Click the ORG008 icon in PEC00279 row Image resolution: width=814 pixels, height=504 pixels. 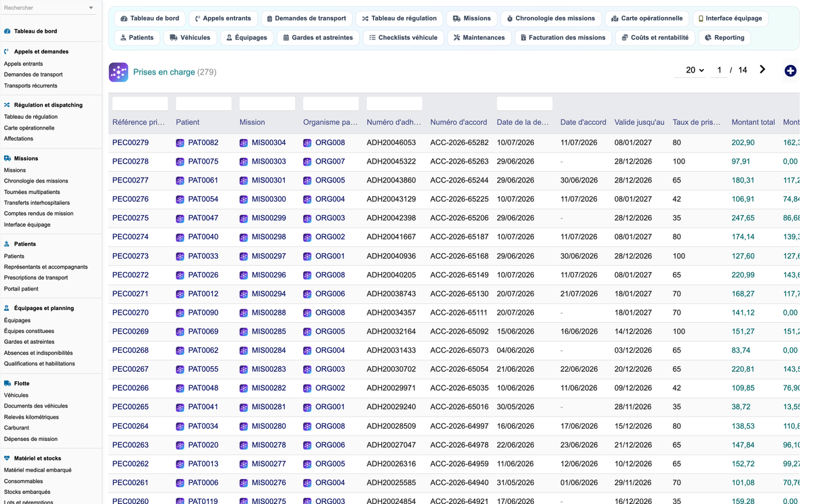[x=307, y=143]
